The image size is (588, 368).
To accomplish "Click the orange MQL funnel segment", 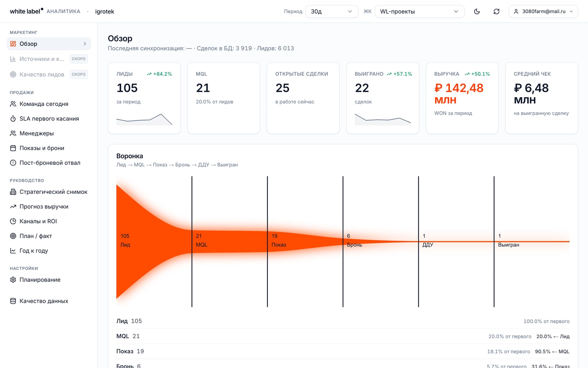I will click(229, 241).
